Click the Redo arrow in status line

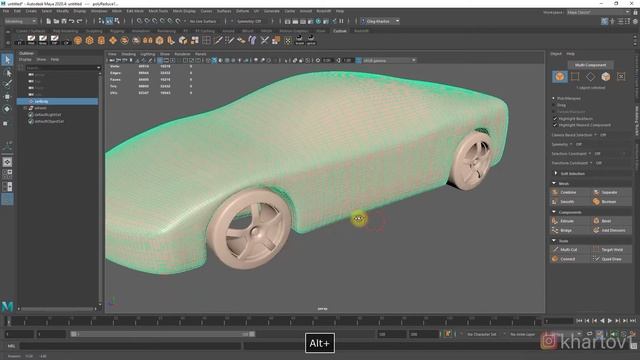(80, 21)
